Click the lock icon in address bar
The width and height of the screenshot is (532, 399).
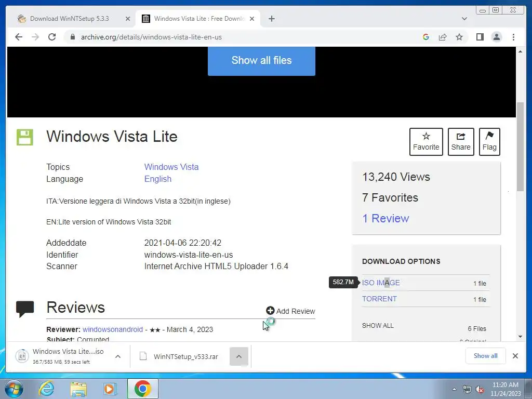72,37
